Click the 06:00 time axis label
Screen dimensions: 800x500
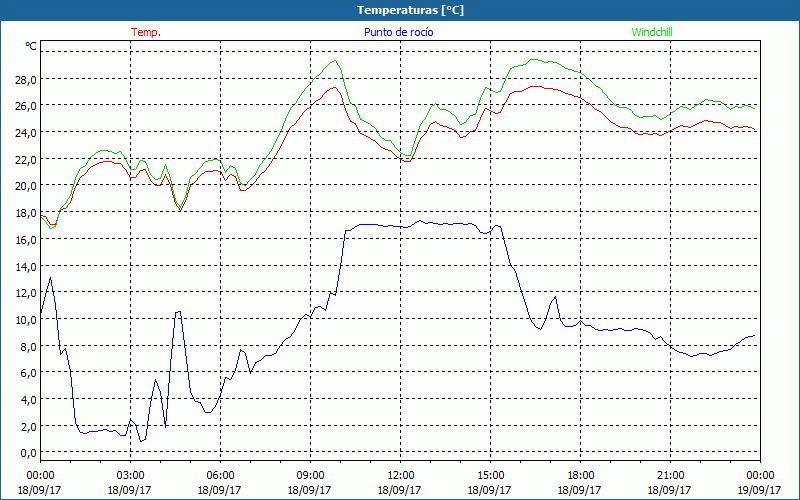pyautogui.click(x=220, y=476)
